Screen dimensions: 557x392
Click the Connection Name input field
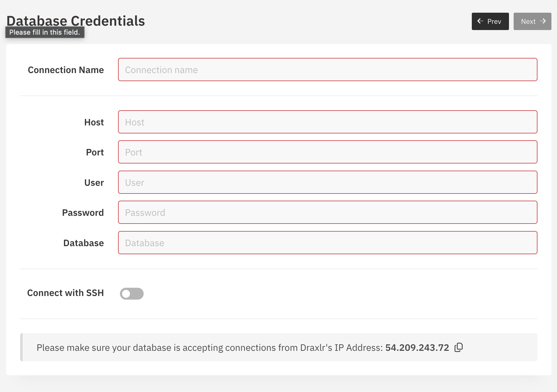click(327, 70)
